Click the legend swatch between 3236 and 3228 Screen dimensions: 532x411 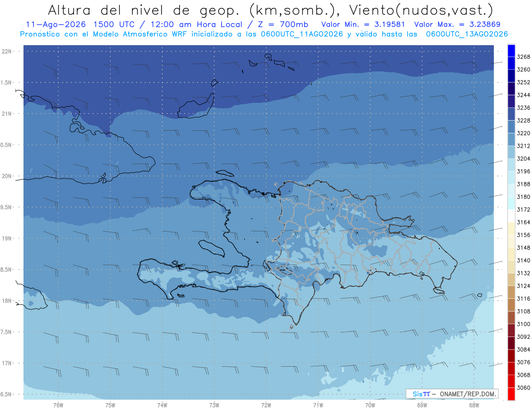point(511,114)
